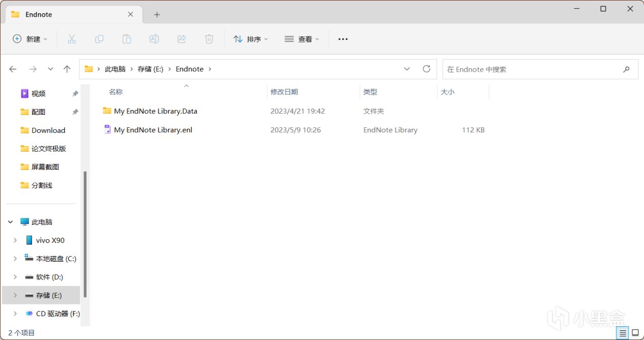Go back with the left arrow

13,69
